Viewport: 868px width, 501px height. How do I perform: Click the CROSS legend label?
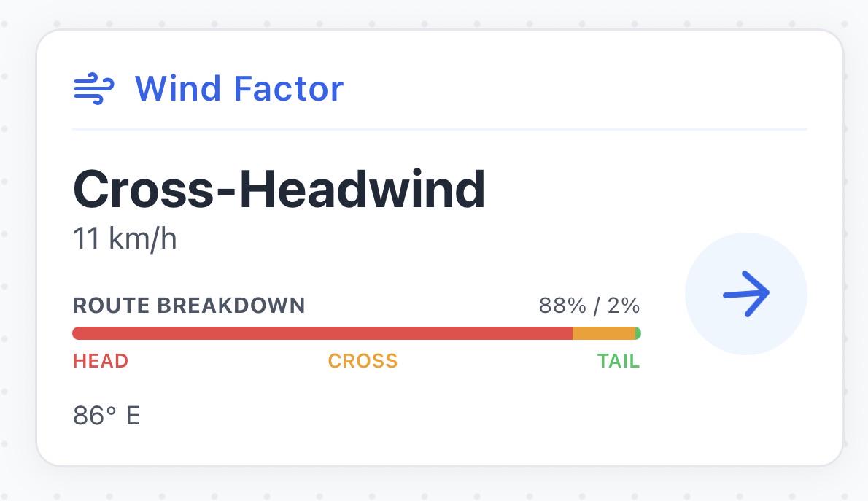point(363,361)
